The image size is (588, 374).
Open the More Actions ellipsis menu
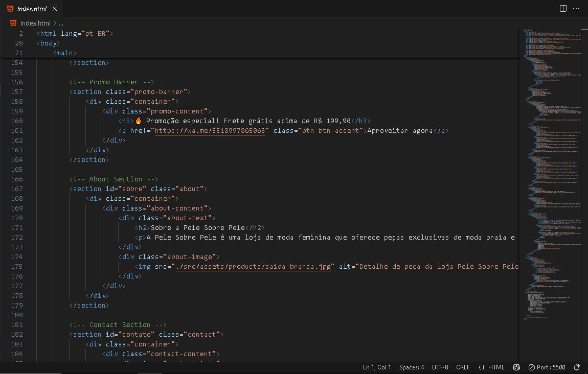tap(576, 9)
